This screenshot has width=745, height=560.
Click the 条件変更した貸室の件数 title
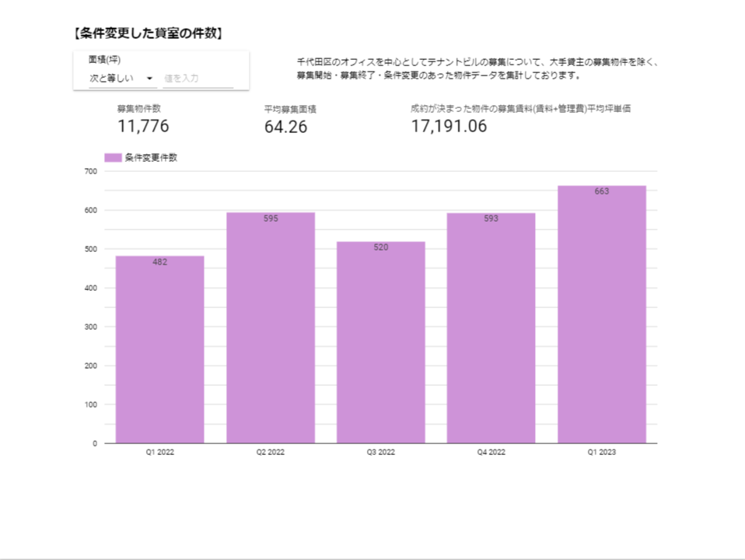click(149, 33)
